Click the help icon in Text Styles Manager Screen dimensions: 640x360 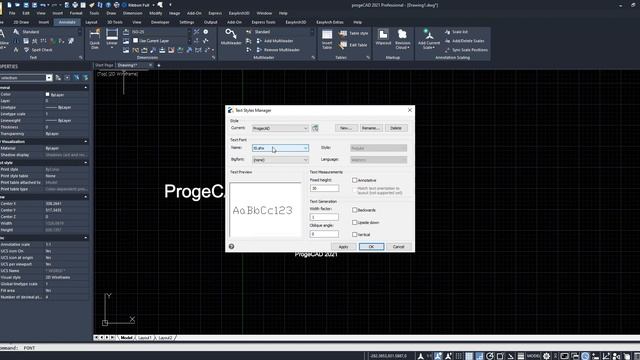point(231,247)
